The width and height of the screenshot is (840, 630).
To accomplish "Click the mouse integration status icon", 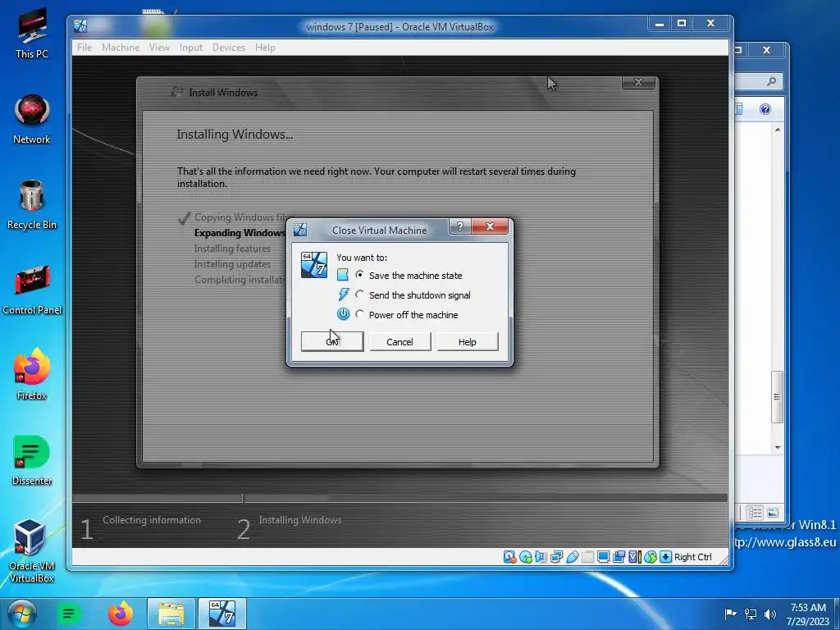I will 651,557.
